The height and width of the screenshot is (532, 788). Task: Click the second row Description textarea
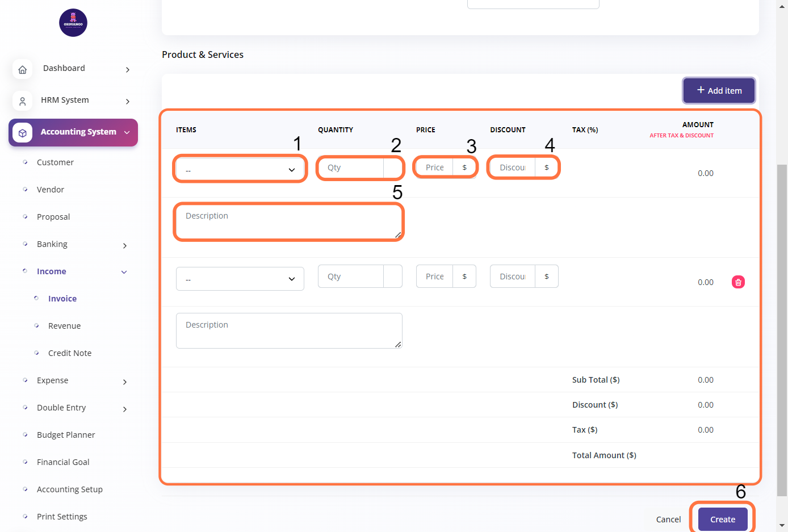tap(288, 330)
